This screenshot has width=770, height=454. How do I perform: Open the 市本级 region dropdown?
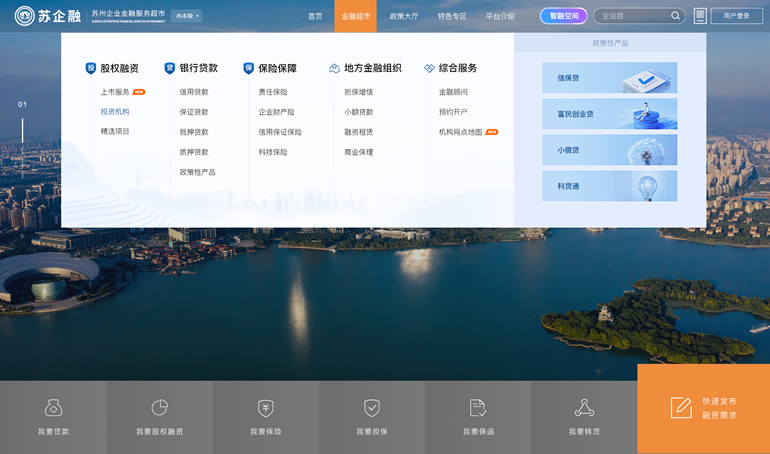click(x=186, y=16)
